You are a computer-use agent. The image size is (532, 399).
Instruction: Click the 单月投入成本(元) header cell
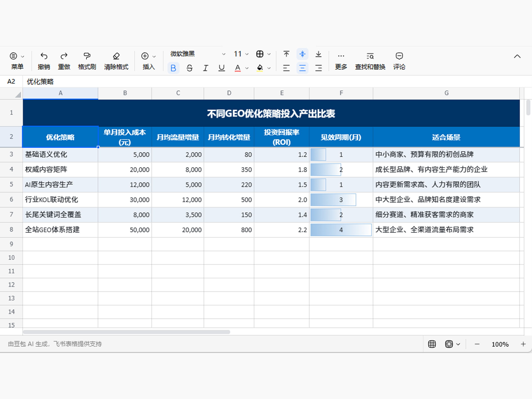[125, 137]
